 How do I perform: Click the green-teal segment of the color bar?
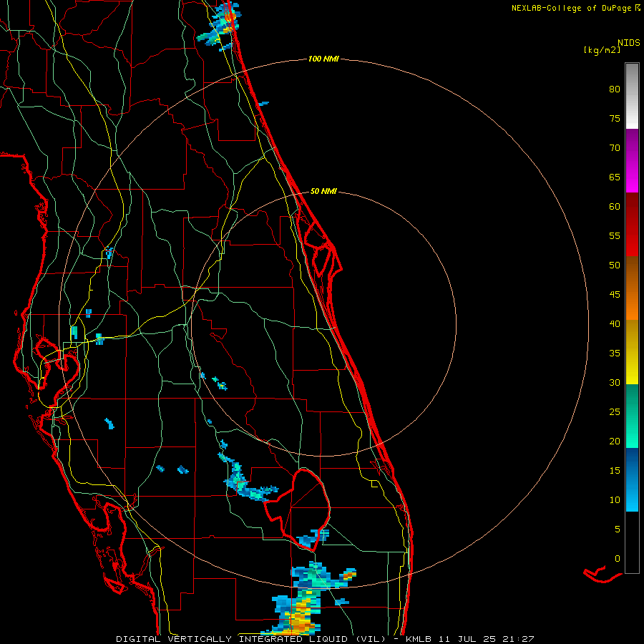632,416
